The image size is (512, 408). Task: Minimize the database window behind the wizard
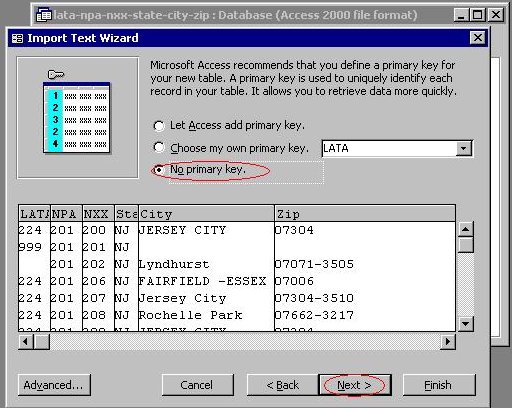(461, 15)
